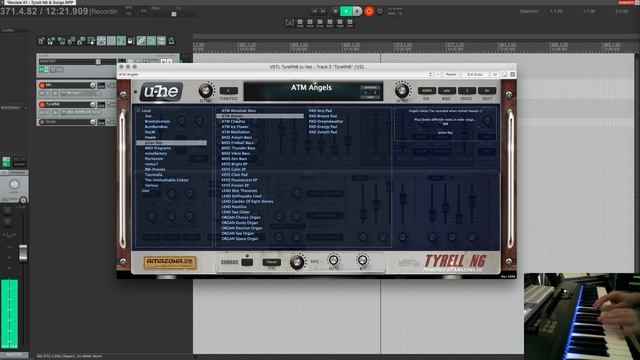Select the PAD Zenyth Pad preset

[323, 132]
